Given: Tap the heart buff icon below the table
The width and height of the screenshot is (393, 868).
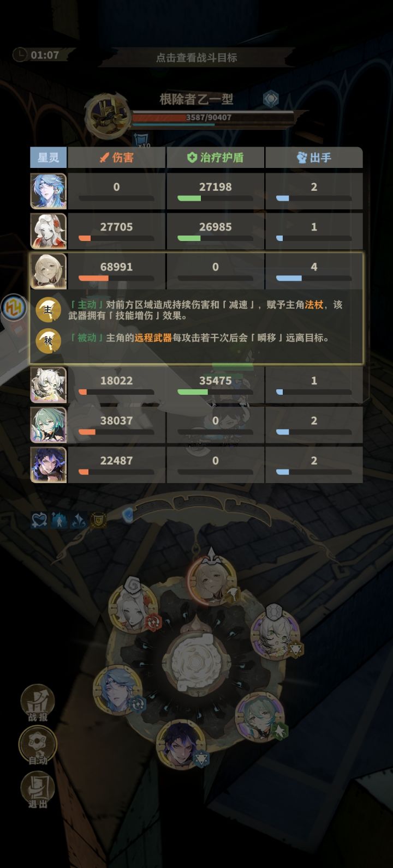Looking at the screenshot, I should (39, 521).
